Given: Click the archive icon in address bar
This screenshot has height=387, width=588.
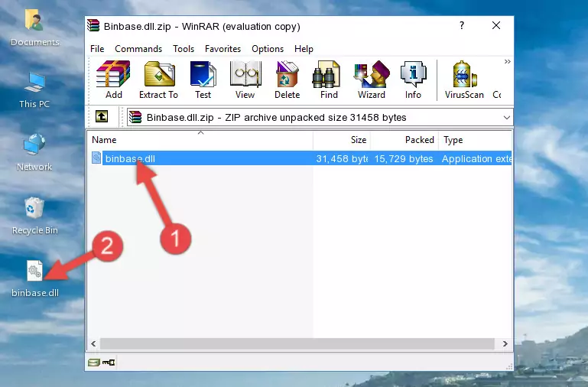Looking at the screenshot, I should tap(135, 117).
